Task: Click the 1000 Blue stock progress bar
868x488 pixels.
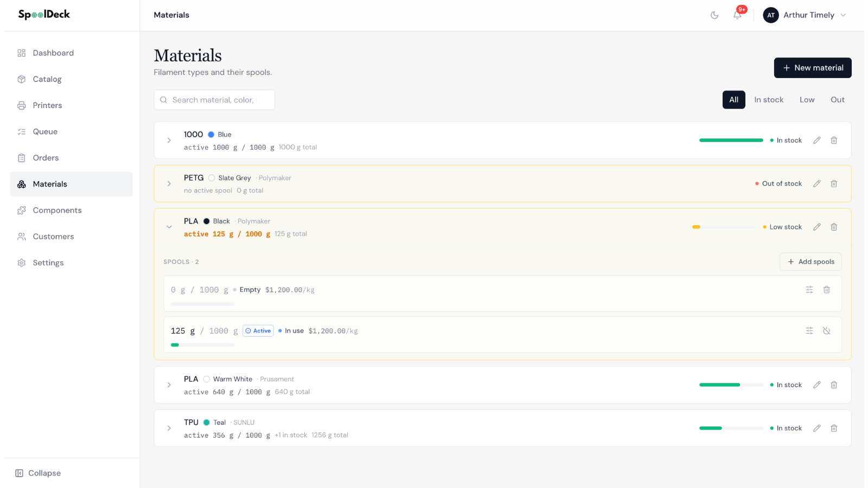Action: point(731,140)
